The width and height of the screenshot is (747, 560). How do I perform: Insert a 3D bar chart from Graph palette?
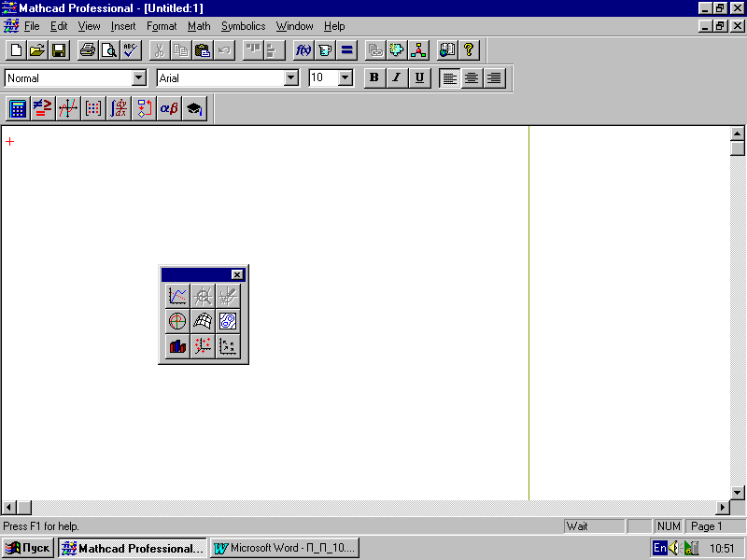pos(177,346)
